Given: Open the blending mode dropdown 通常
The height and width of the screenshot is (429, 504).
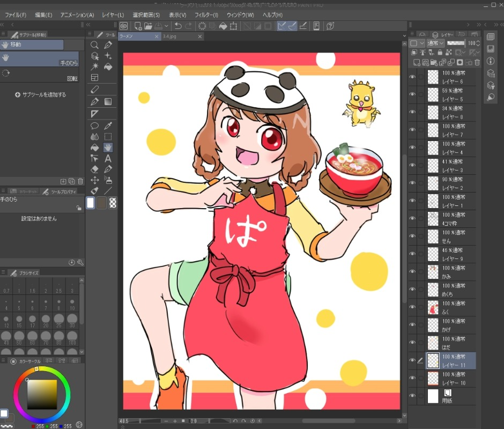Looking at the screenshot, I should coord(435,43).
